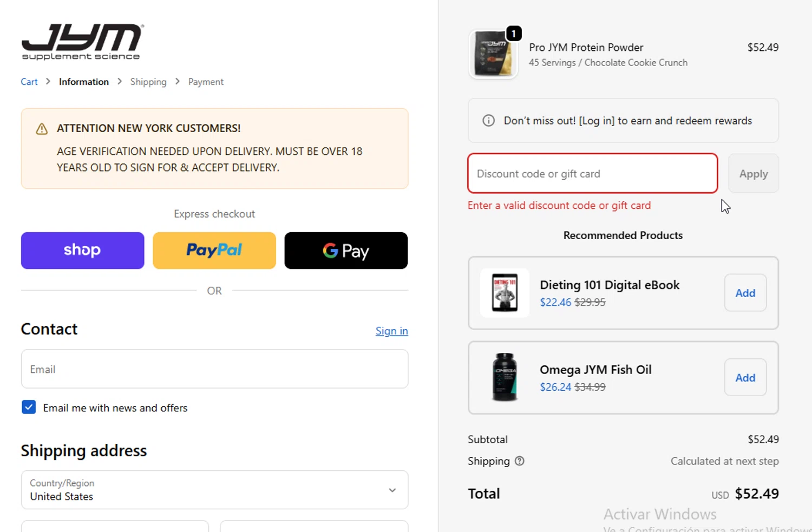Click the "Pro JYM Protein Powder" product name
This screenshot has height=532, width=812.
point(586,48)
